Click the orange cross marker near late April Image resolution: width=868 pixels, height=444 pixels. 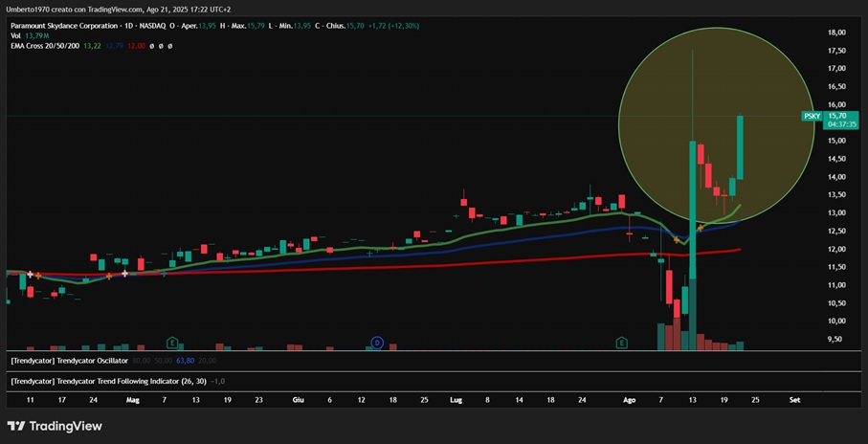(109, 276)
